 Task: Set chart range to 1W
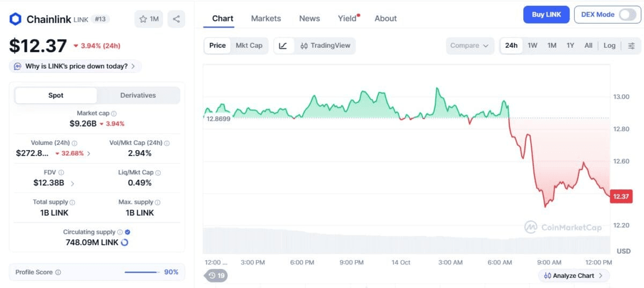[532, 46]
